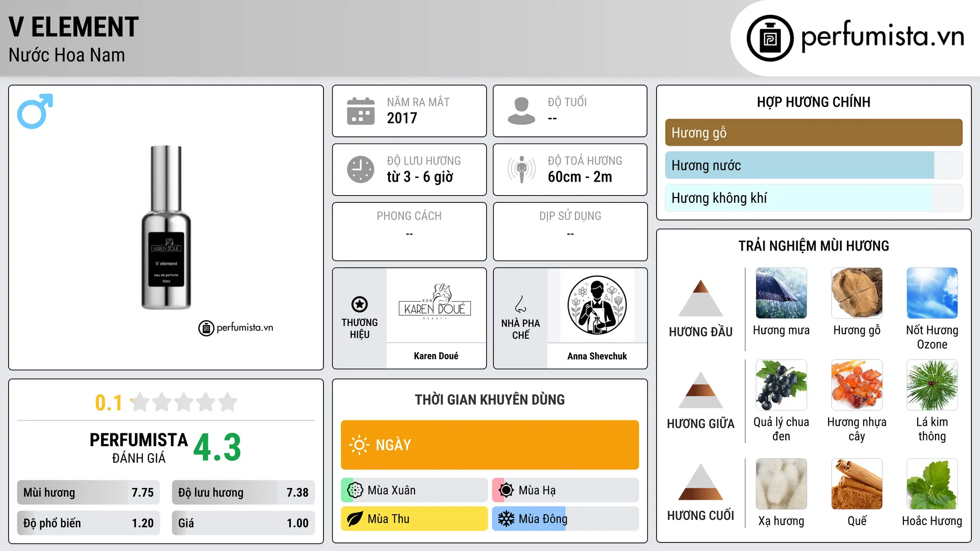
Task: Open the Quế cinnamon thumbnail
Action: click(857, 484)
